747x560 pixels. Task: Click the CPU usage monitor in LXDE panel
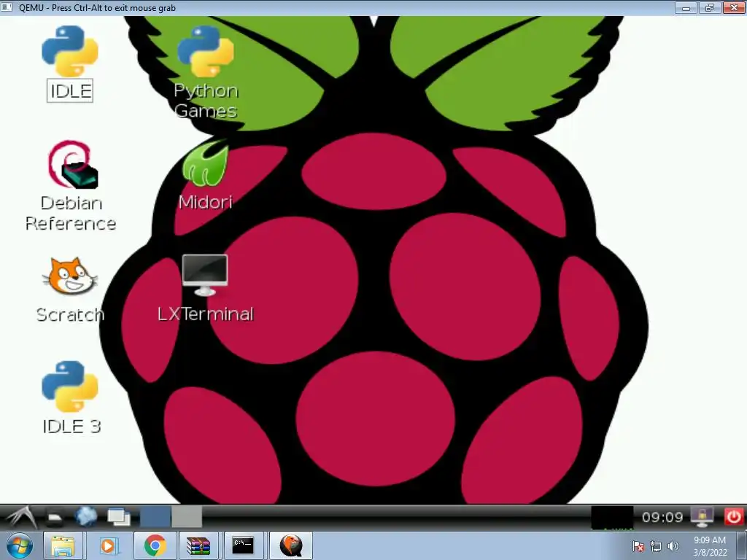(x=612, y=518)
